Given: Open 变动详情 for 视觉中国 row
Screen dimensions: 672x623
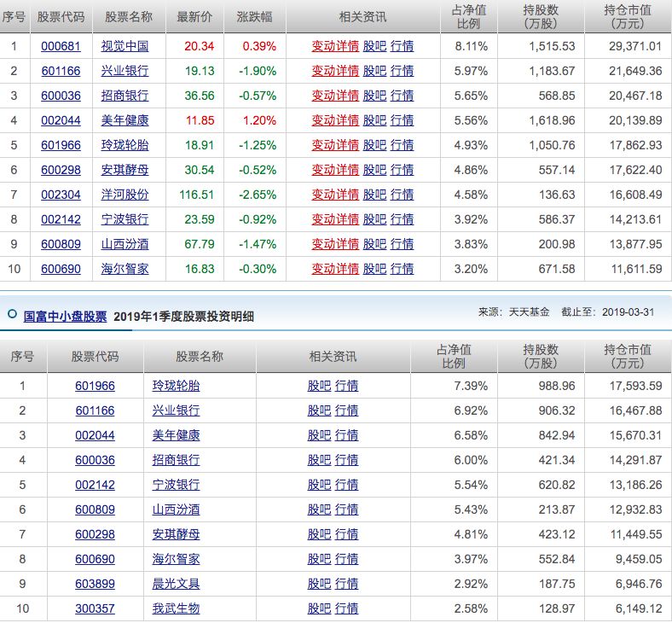Looking at the screenshot, I should tap(335, 46).
